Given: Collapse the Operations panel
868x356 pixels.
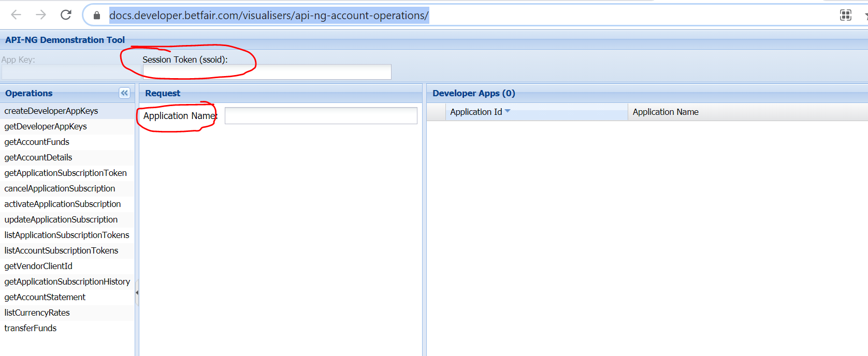Looking at the screenshot, I should pos(124,93).
